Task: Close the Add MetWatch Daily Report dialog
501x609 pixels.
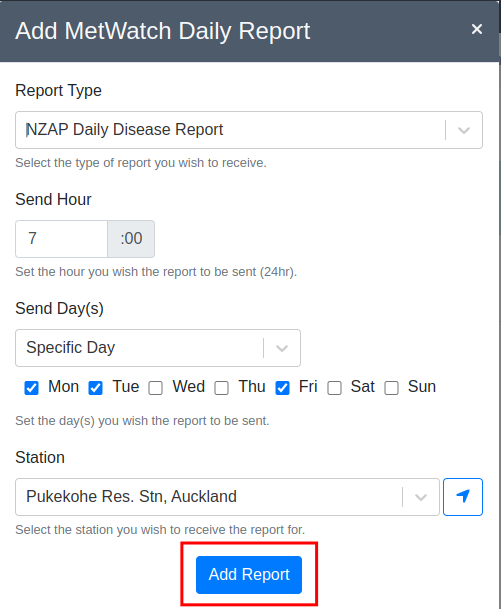Action: point(477,29)
